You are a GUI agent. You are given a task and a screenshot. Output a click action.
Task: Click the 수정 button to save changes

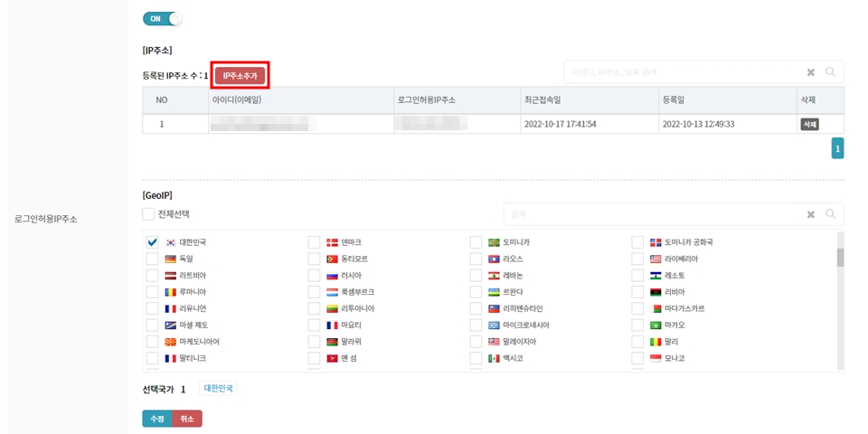[x=156, y=419]
